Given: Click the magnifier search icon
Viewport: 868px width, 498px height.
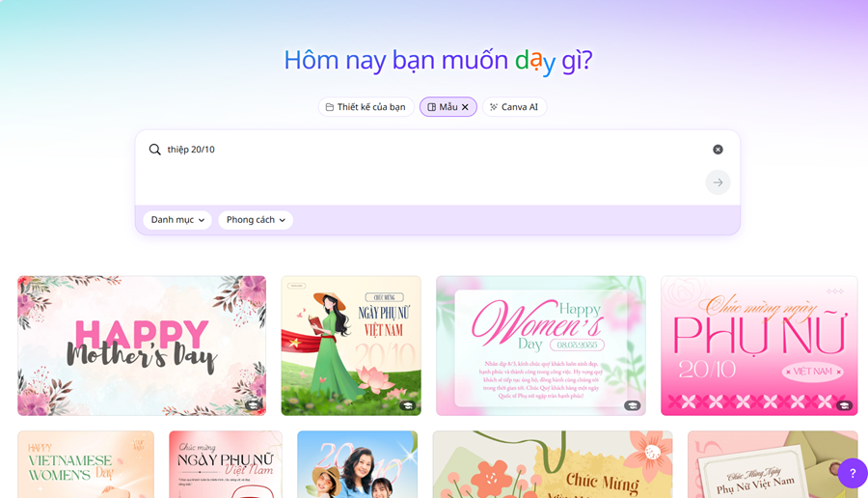Looking at the screenshot, I should click(154, 150).
